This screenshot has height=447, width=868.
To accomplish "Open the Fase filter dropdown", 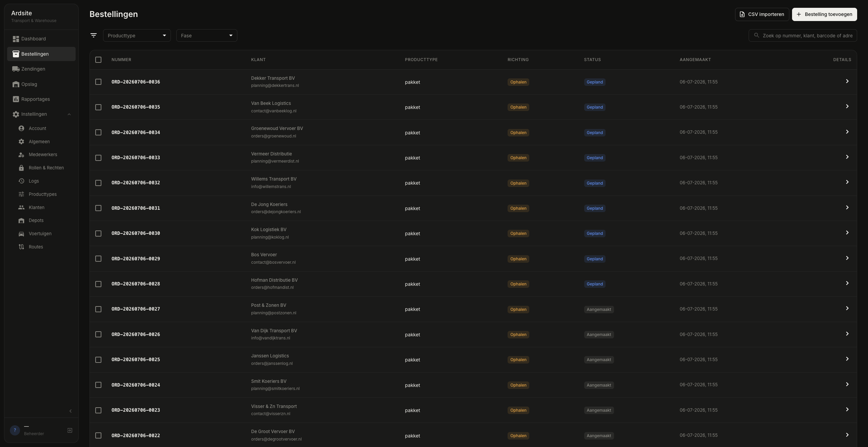I will click(207, 35).
